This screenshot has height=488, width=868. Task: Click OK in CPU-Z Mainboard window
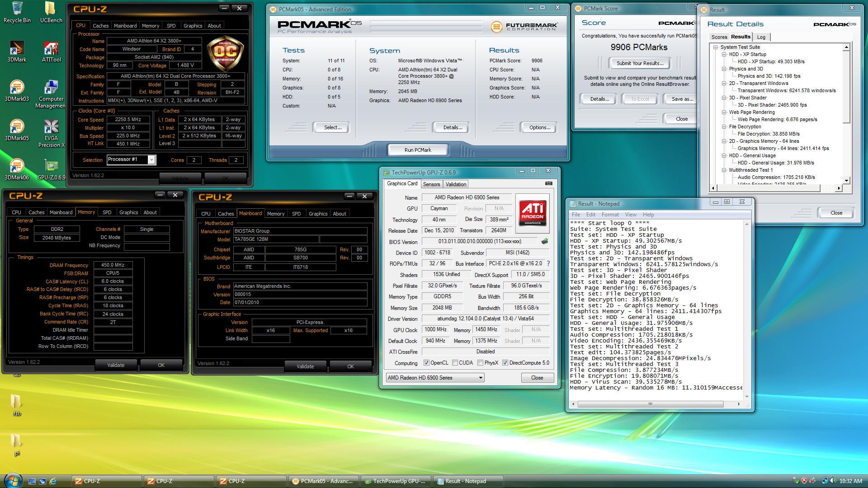coord(350,366)
